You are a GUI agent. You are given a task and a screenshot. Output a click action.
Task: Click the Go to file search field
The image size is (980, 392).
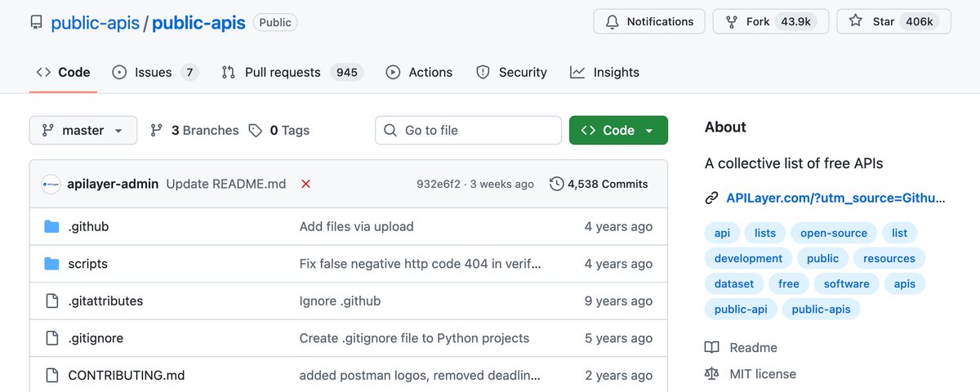coord(468,131)
